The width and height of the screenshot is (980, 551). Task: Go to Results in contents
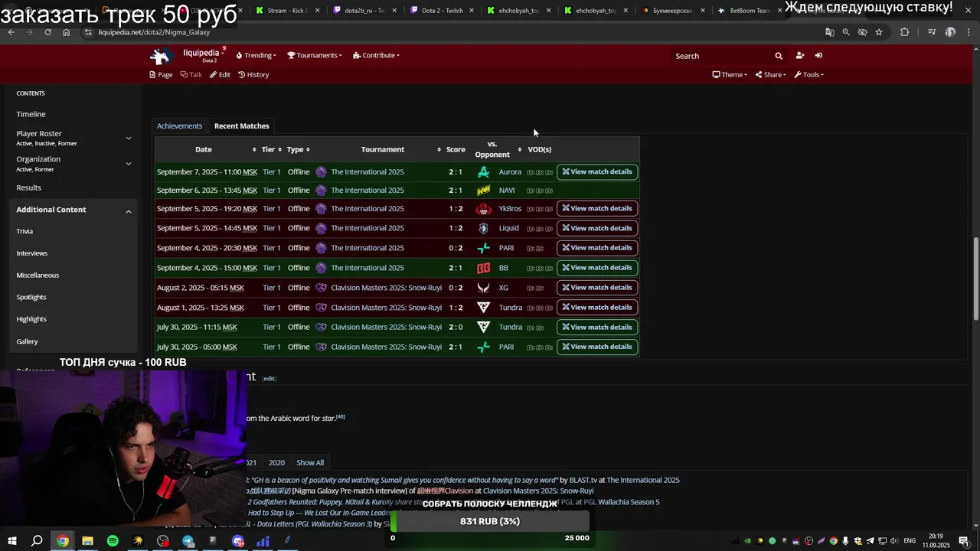29,187
